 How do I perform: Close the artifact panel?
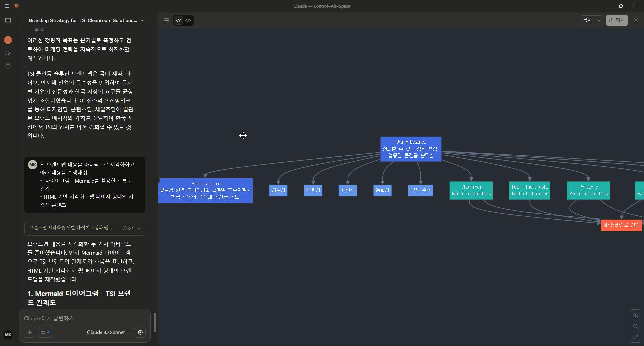coord(636,20)
